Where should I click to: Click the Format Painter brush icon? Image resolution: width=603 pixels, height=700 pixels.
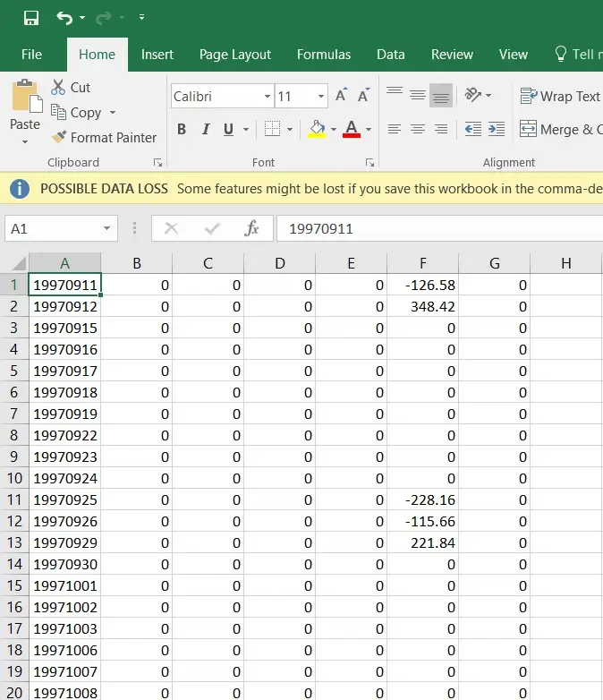(59, 138)
